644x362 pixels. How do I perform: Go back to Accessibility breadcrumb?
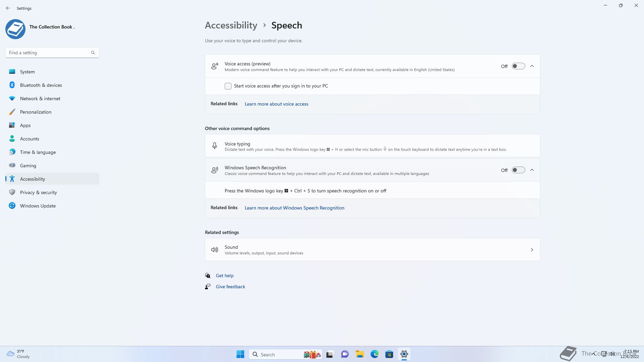pyautogui.click(x=231, y=25)
